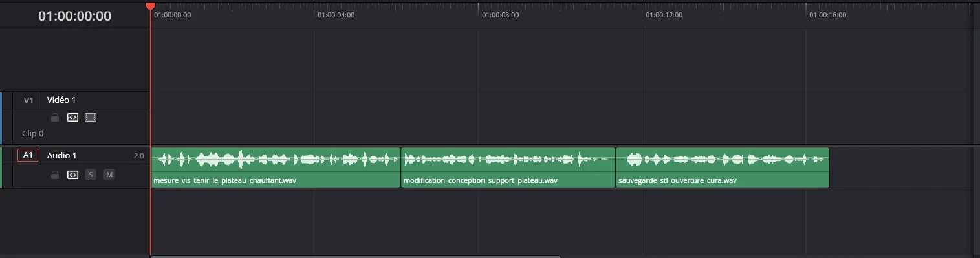
Task: Toggle auto track selector on Vidéo 1
Action: point(73,118)
